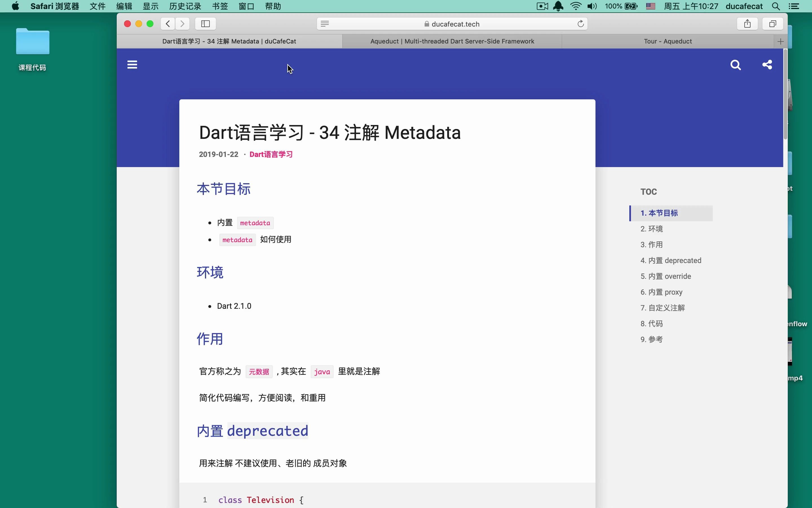
Task: Open the blog search icon
Action: pyautogui.click(x=736, y=65)
